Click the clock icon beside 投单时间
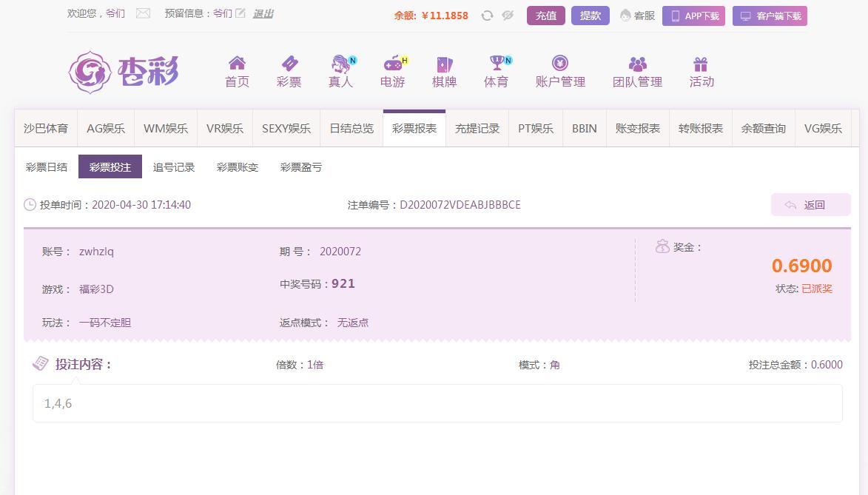The width and height of the screenshot is (868, 495). (x=30, y=205)
